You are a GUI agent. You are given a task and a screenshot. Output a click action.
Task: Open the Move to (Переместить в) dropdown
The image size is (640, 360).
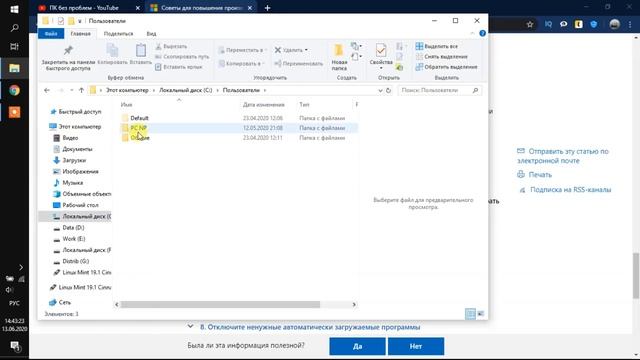coord(242,50)
